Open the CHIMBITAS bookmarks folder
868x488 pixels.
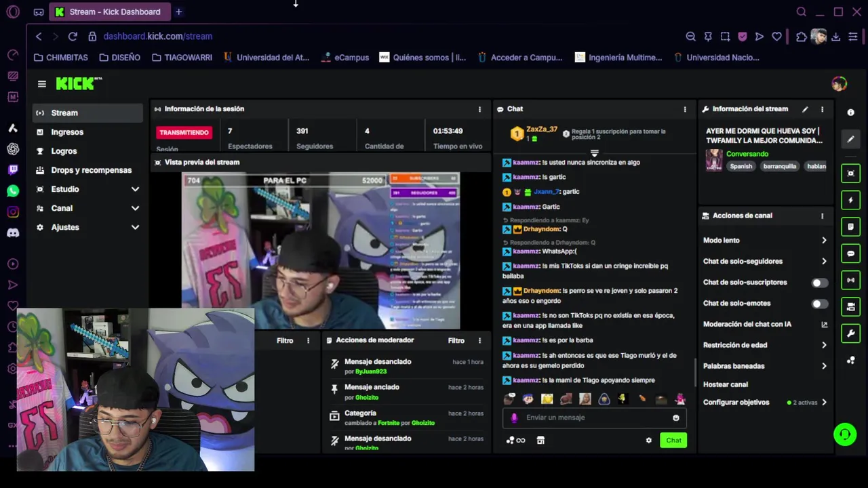click(x=61, y=58)
